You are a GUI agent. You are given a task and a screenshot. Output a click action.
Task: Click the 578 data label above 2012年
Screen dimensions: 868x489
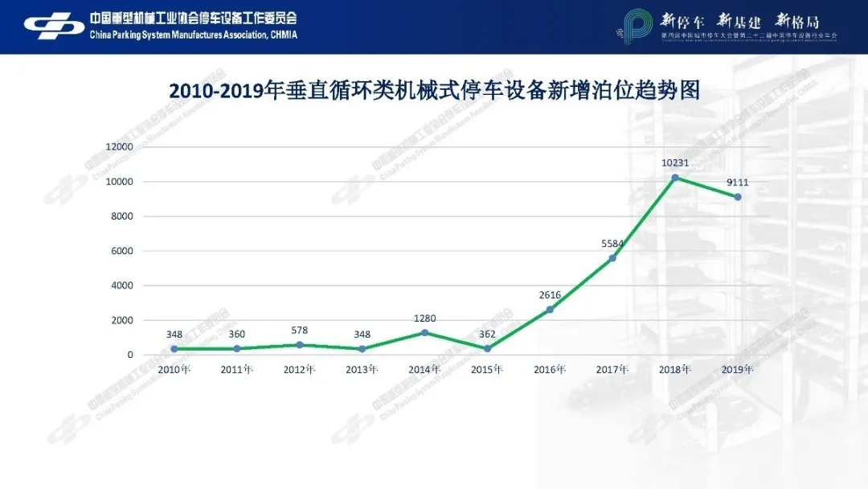click(x=300, y=331)
